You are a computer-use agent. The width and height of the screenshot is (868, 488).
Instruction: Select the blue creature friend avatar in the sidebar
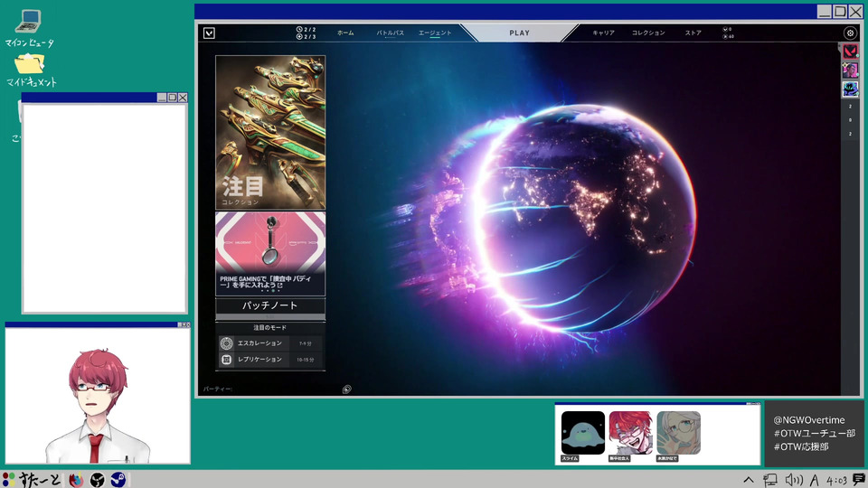(850, 89)
